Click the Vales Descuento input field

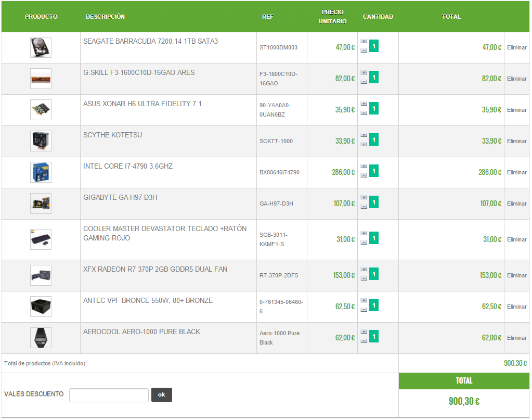click(109, 395)
